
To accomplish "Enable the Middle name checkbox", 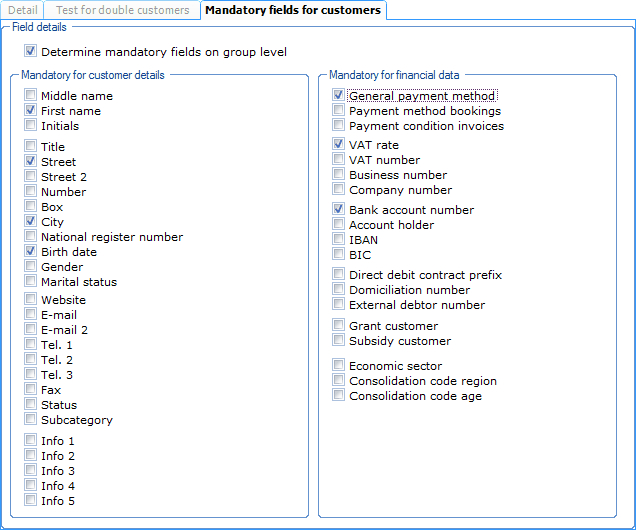I will (31, 96).
